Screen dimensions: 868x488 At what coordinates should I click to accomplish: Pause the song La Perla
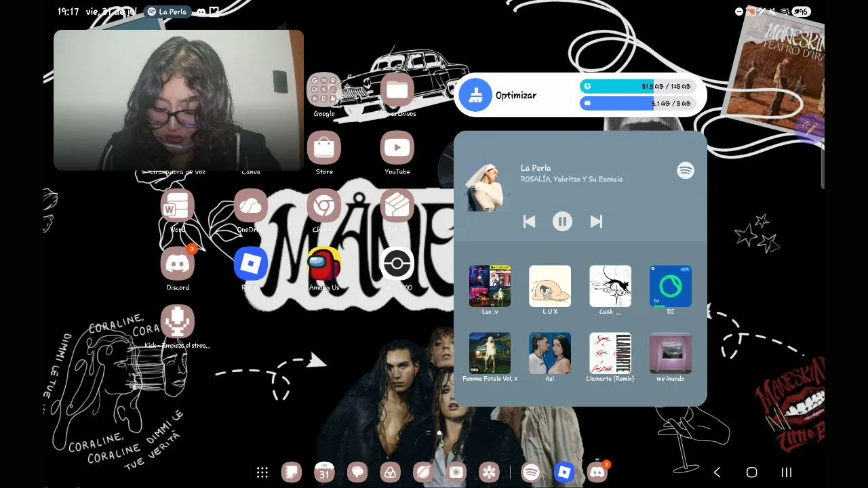[562, 222]
